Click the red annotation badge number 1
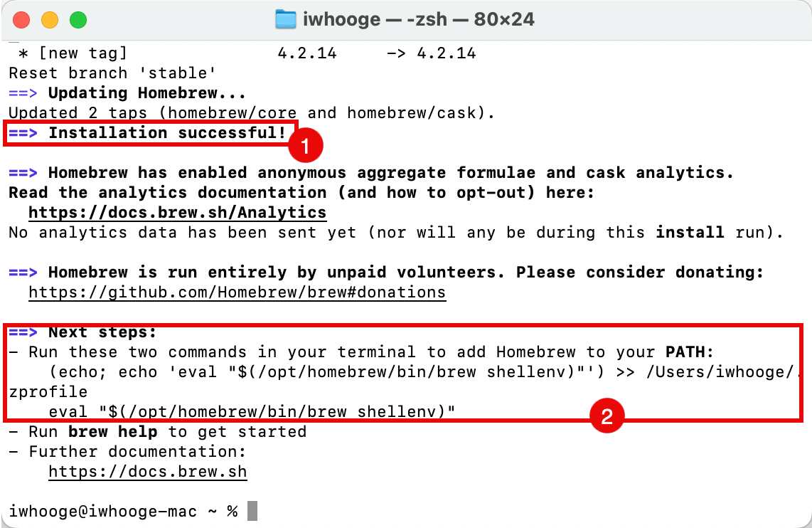This screenshot has height=528, width=812. pyautogui.click(x=306, y=145)
